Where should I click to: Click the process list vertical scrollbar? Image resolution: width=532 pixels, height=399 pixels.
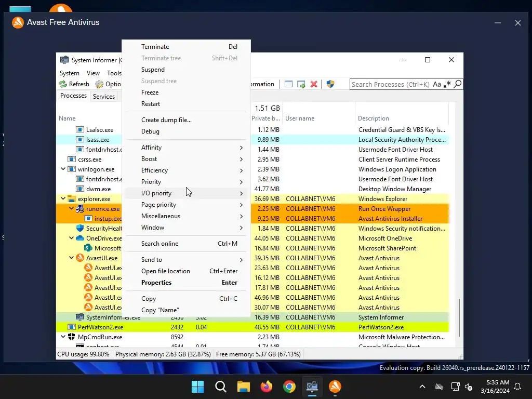(x=459, y=317)
